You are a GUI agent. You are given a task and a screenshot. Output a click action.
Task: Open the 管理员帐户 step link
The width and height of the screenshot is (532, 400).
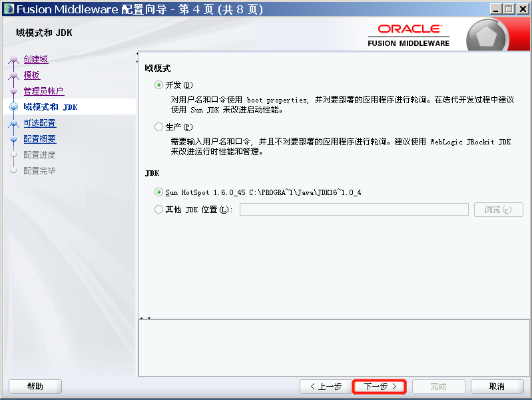click(44, 91)
